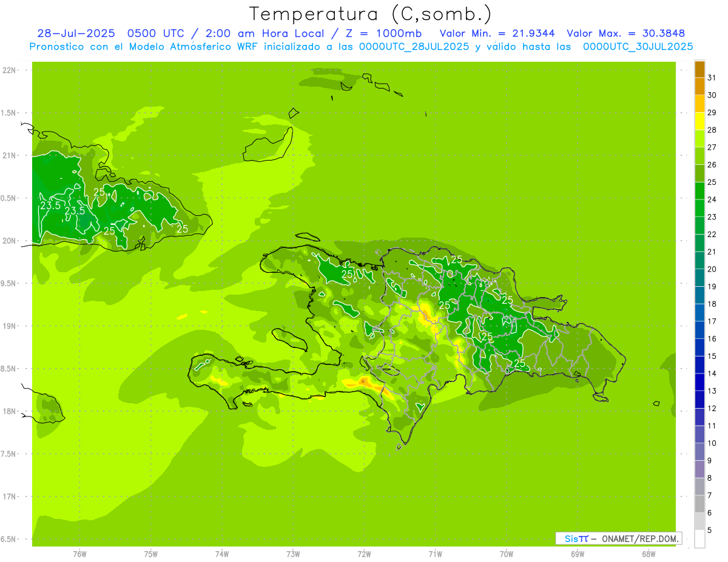Click the '20N' latitude axis label

coord(10,241)
